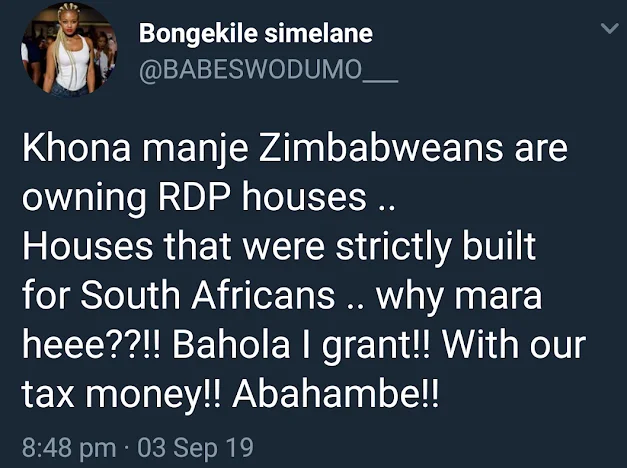Open the tweet options chevron menu
This screenshot has height=468, width=627.
click(610, 28)
